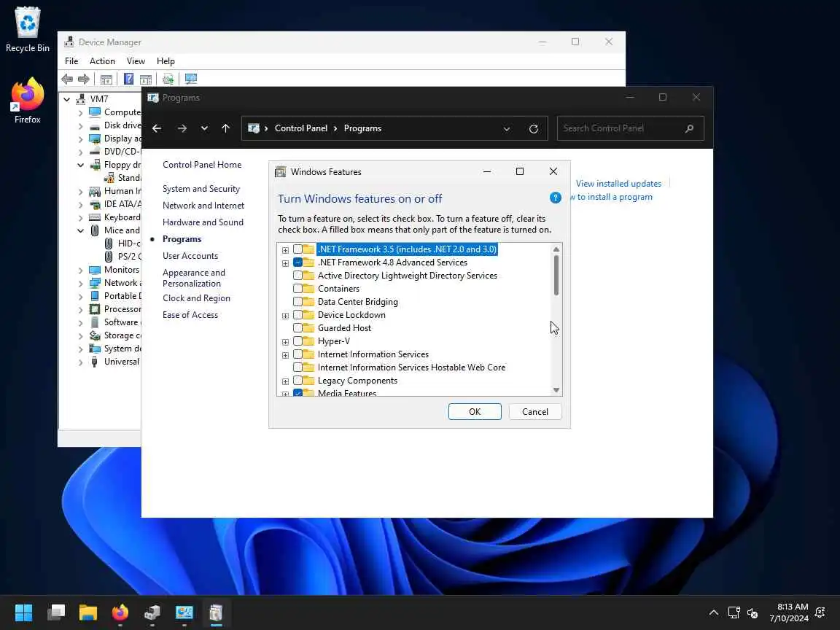Image resolution: width=840 pixels, height=630 pixels.
Task: Open address bar history dropdown
Action: click(x=506, y=128)
